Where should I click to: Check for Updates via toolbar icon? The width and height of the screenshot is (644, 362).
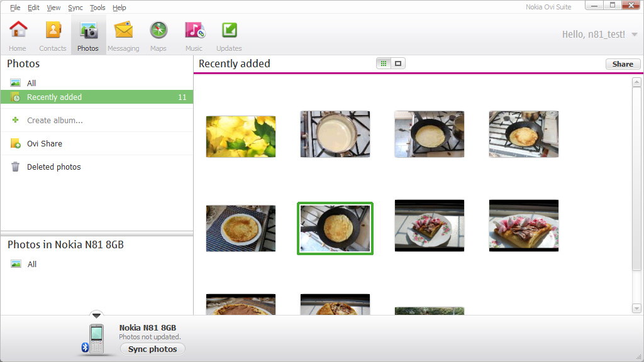(x=229, y=30)
